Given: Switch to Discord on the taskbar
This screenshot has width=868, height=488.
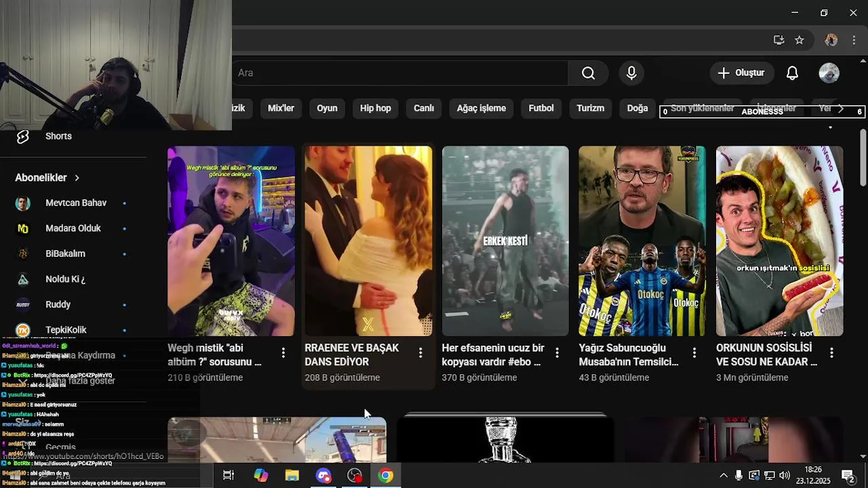Looking at the screenshot, I should click(x=323, y=476).
